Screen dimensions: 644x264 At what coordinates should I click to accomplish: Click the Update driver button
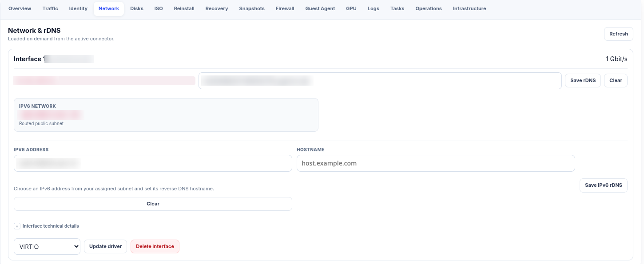coord(106,246)
